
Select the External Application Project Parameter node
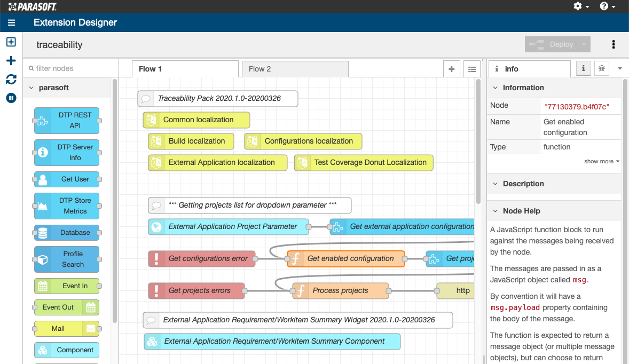[x=228, y=226]
